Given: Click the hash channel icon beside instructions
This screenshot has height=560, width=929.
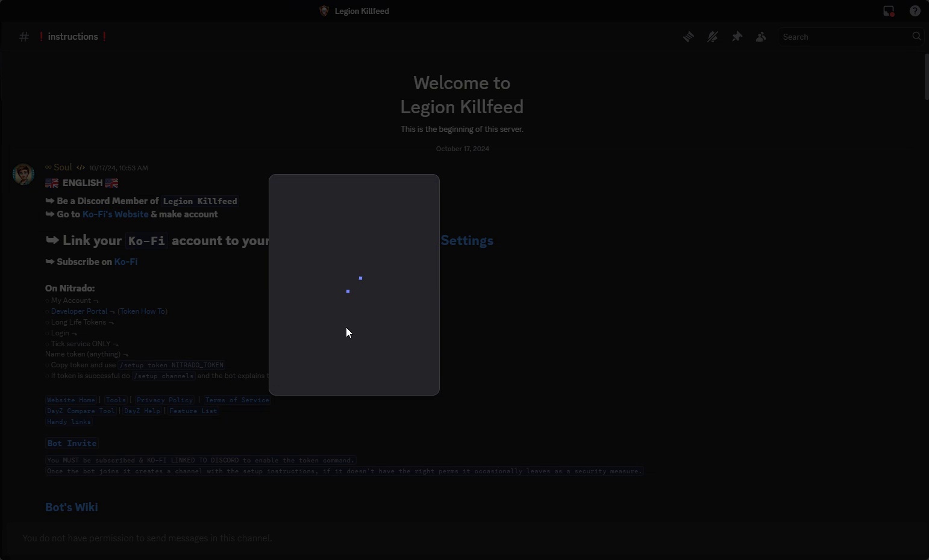Looking at the screenshot, I should tap(24, 37).
